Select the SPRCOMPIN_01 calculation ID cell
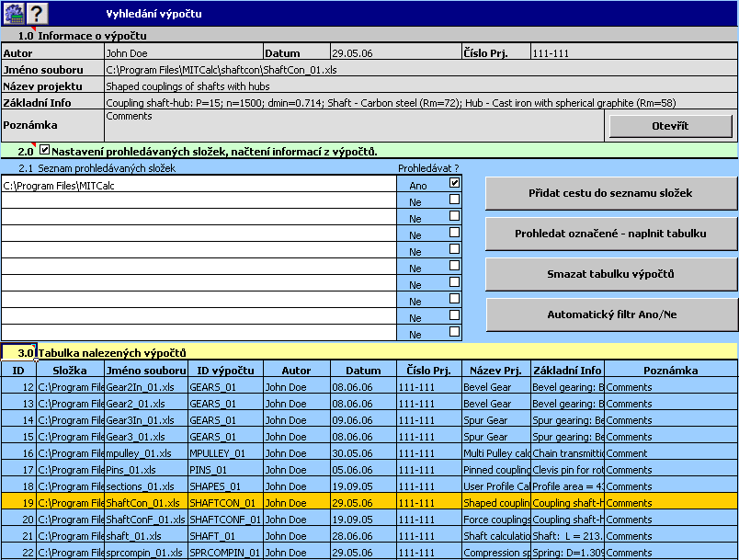739x560 pixels. click(224, 553)
